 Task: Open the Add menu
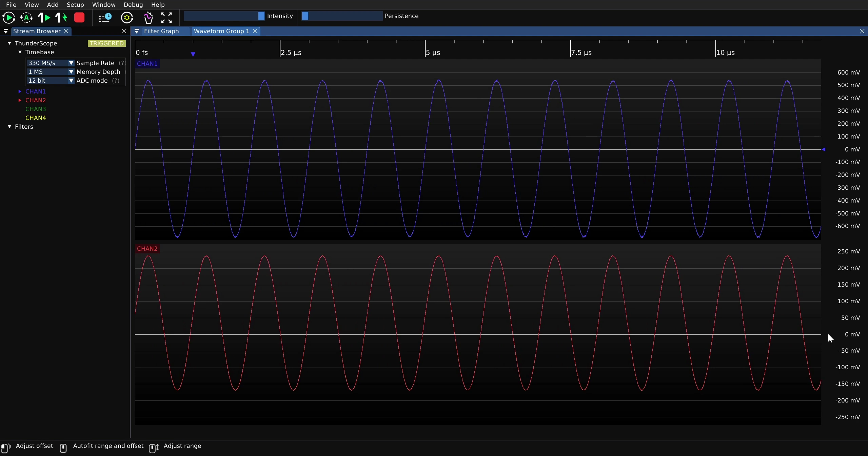[53, 5]
